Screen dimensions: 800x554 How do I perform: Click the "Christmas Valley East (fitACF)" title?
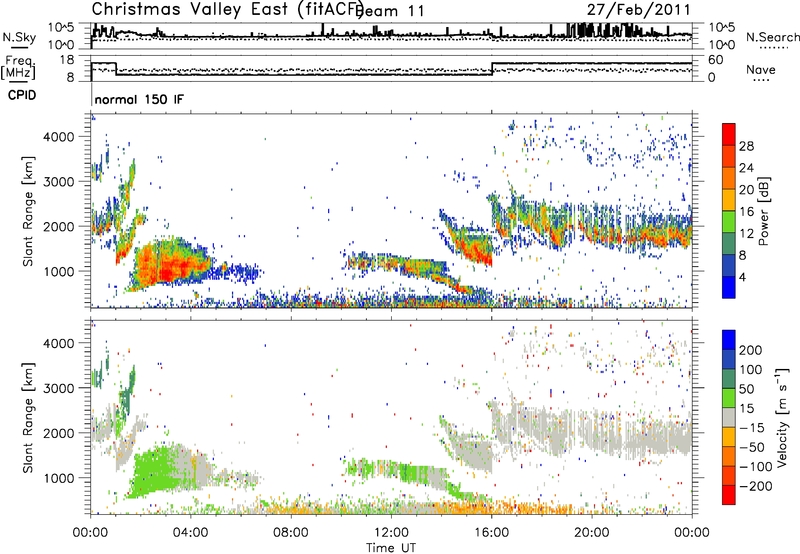(x=228, y=9)
